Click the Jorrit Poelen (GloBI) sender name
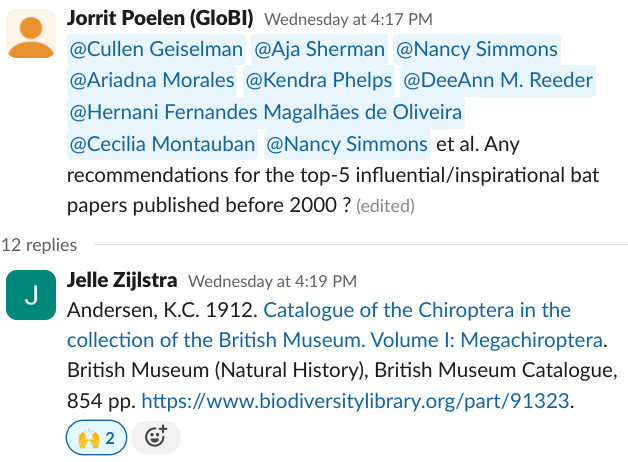This screenshot has width=628, height=462. point(160,17)
